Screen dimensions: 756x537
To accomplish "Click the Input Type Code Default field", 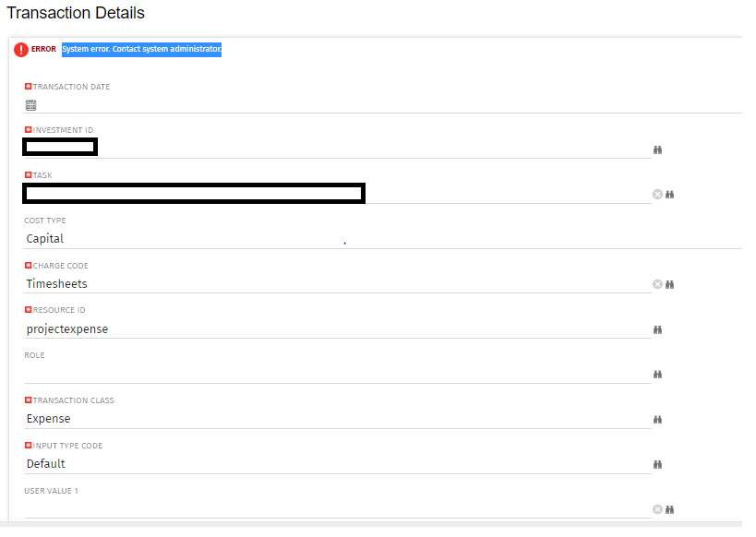I will 332,464.
